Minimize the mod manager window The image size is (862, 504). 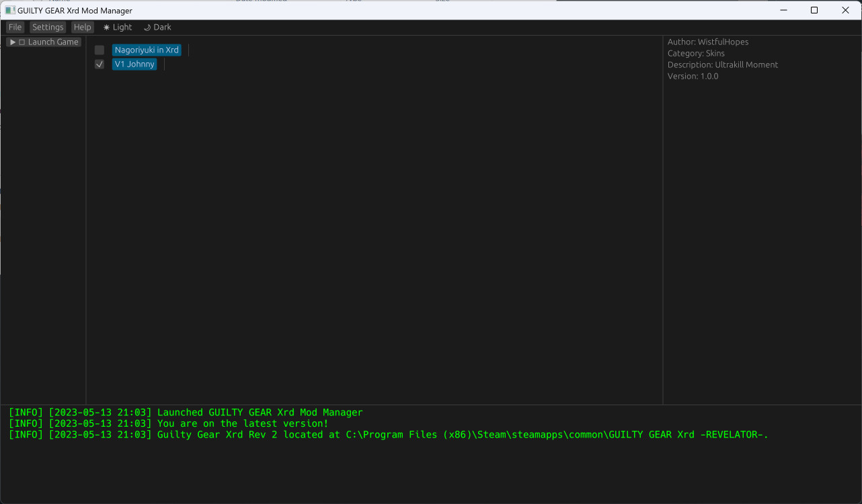pos(783,10)
